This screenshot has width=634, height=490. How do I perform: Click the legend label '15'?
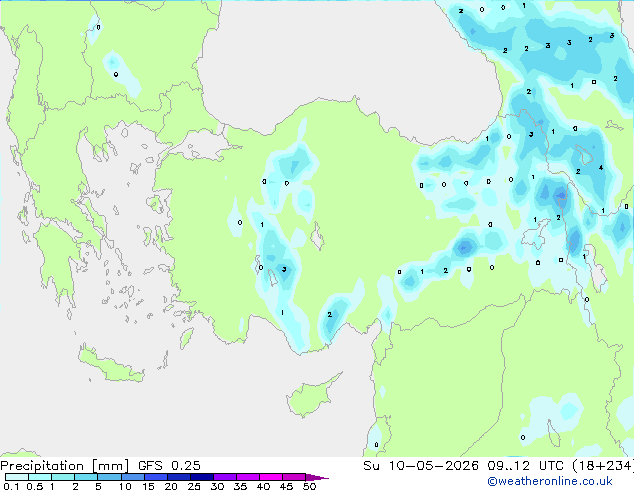coord(148,486)
